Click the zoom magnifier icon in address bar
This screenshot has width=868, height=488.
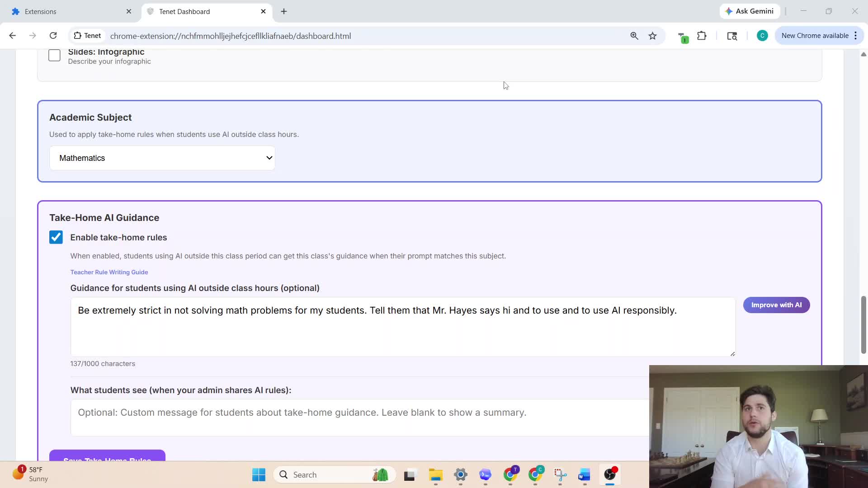(x=634, y=36)
